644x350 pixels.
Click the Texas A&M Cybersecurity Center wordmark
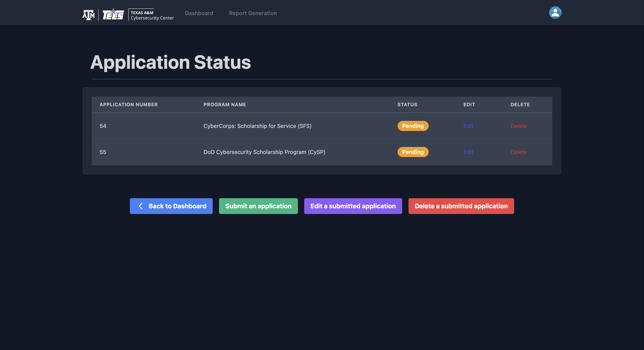[x=152, y=15]
